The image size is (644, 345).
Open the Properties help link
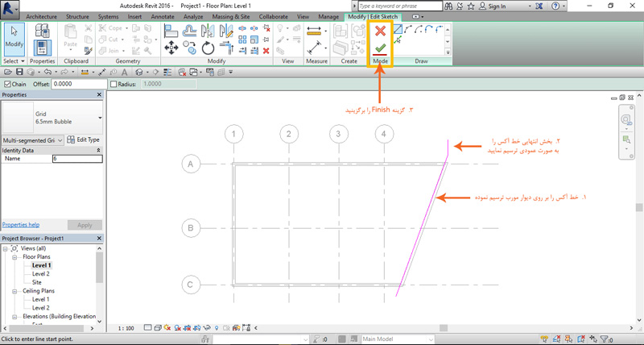point(21,225)
